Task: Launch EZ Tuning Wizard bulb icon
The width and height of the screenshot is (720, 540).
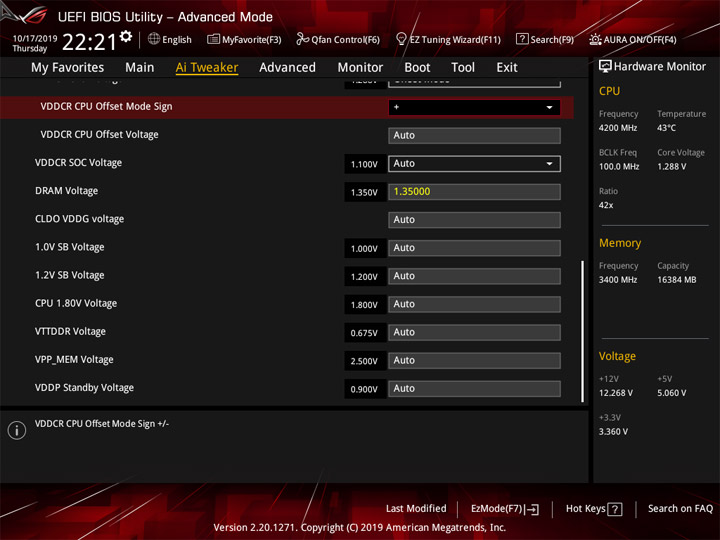Action: [x=401, y=39]
